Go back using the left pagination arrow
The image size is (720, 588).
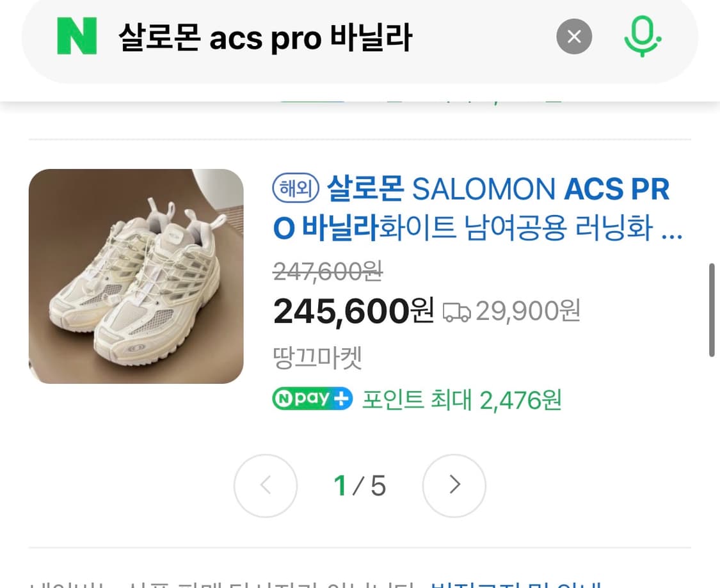coord(265,486)
